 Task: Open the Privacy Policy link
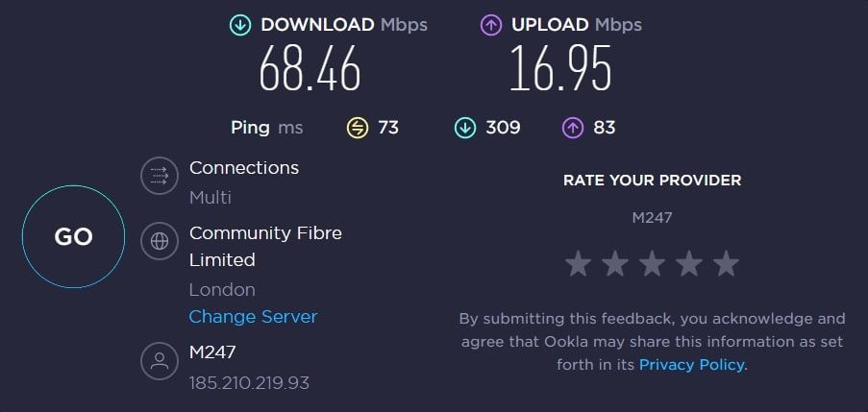pyautogui.click(x=691, y=365)
